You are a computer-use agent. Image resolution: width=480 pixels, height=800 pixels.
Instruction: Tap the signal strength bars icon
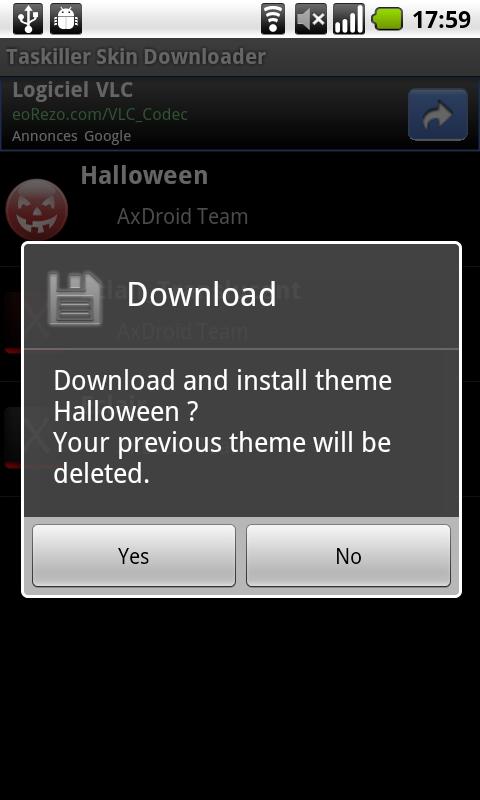[349, 19]
